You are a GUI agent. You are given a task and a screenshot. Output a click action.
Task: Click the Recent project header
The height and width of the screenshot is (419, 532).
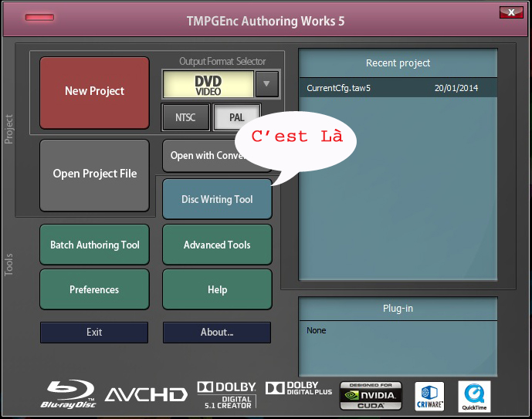tap(398, 63)
